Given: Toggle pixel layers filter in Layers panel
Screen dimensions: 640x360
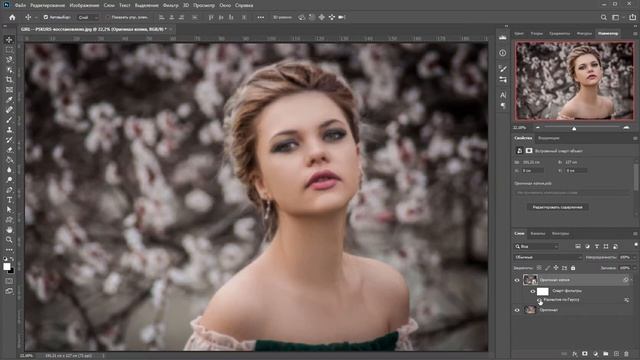Looking at the screenshot, I should [578, 247].
